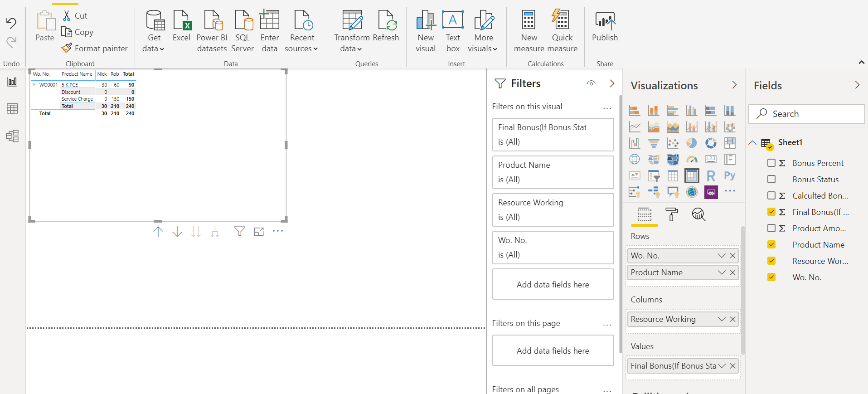Remove Product Name from Rows
Viewport: 868px width, 394px height.
tap(732, 272)
